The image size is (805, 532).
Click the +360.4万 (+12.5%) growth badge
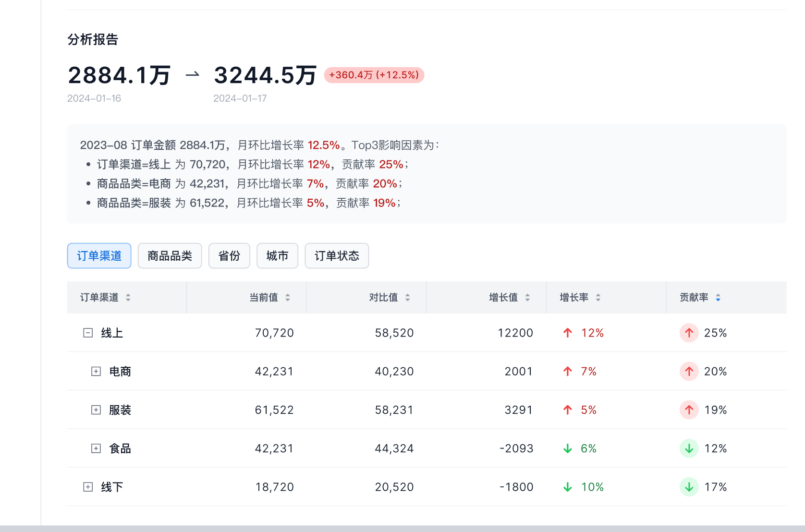[x=374, y=75]
